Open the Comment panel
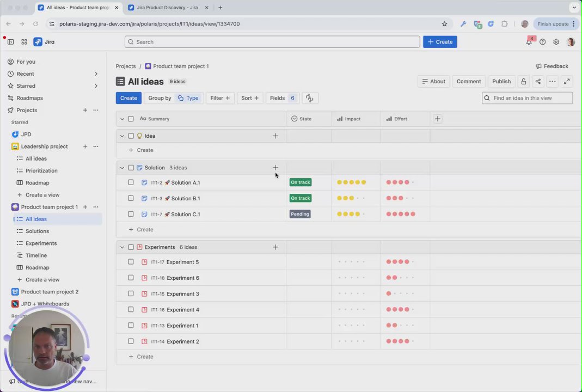This screenshot has width=582, height=392. [468, 81]
